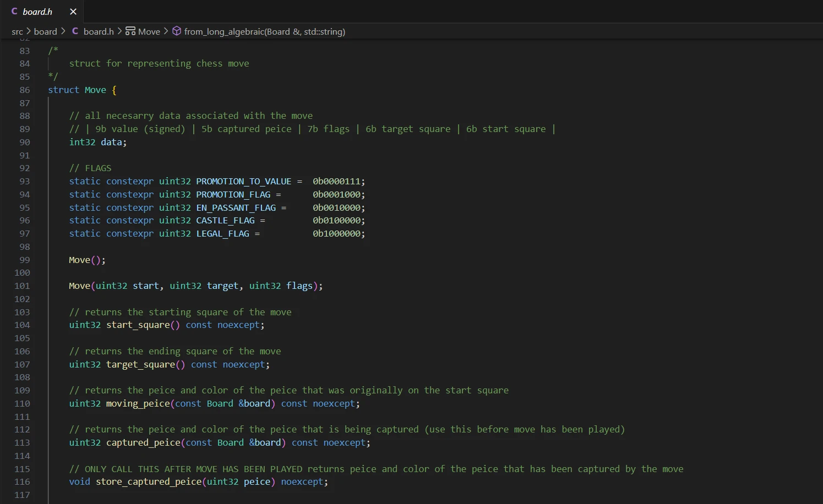Click the C file icon in the board.h tab
This screenshot has height=504, width=823.
tap(14, 12)
